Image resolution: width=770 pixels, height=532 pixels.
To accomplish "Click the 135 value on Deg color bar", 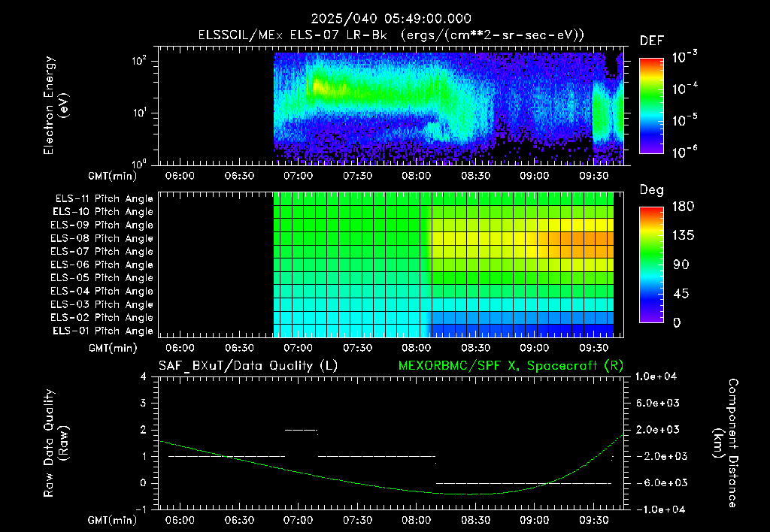I will pos(683,235).
